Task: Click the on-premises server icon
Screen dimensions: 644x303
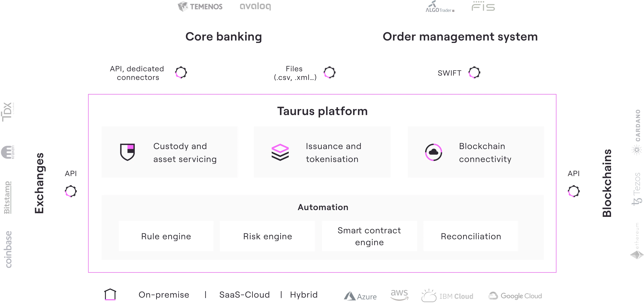Action: [110, 294]
